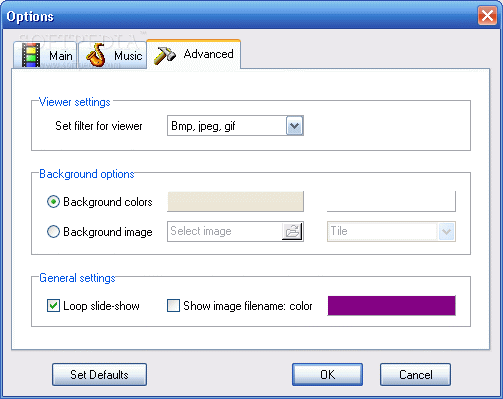Click the purple filename color swatch

click(391, 305)
